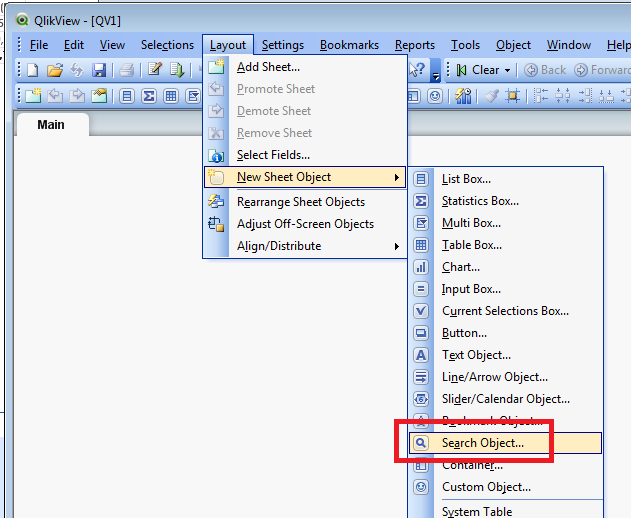Choose List Box... from submenu
The height and width of the screenshot is (518, 631).
click(505, 179)
